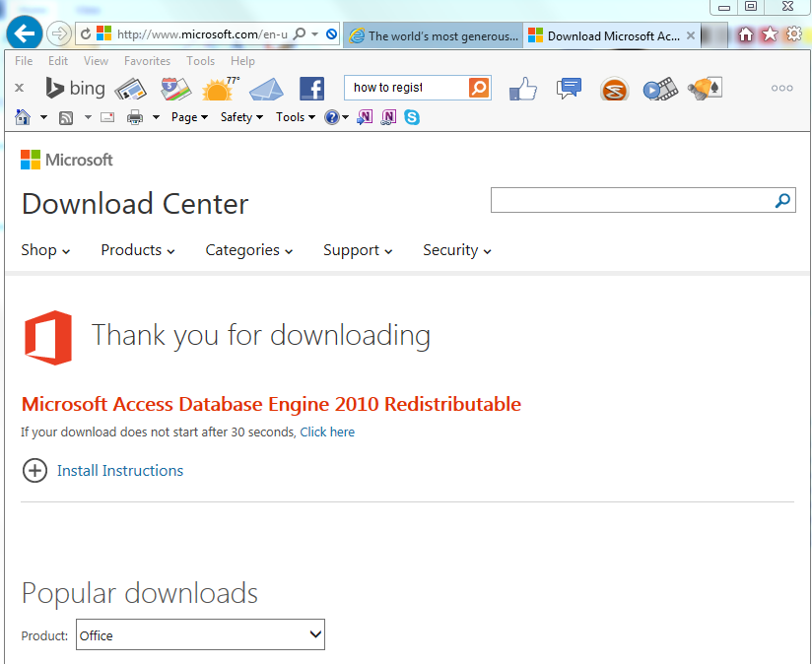The width and height of the screenshot is (812, 664).
Task: Open the IE settings gear
Action: coord(794,34)
